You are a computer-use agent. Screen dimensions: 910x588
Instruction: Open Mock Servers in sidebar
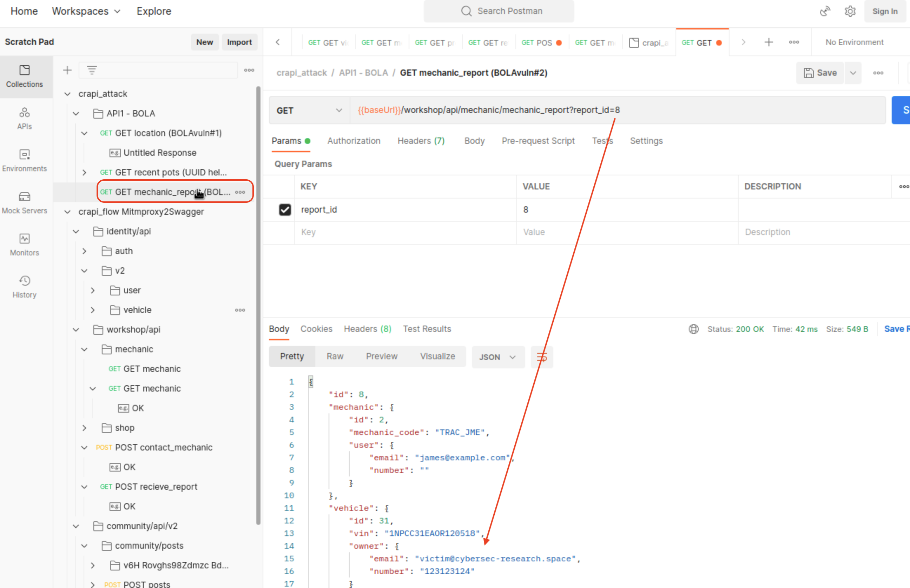click(x=25, y=203)
